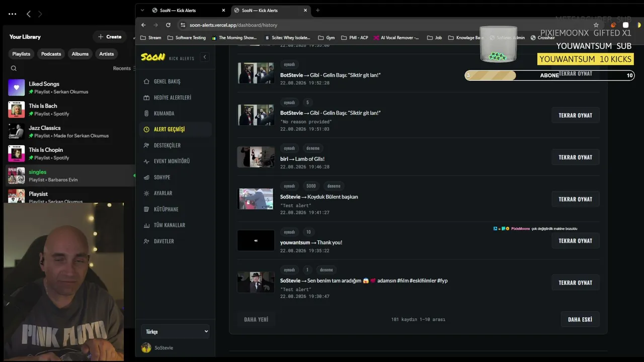Bookmark this page with the star icon
The height and width of the screenshot is (362, 644).
coord(596,25)
